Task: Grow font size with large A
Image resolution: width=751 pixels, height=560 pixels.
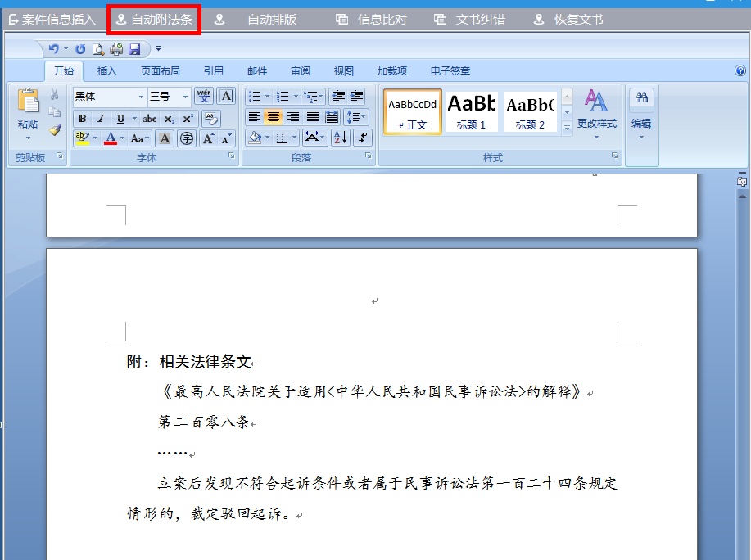Action: click(x=208, y=138)
